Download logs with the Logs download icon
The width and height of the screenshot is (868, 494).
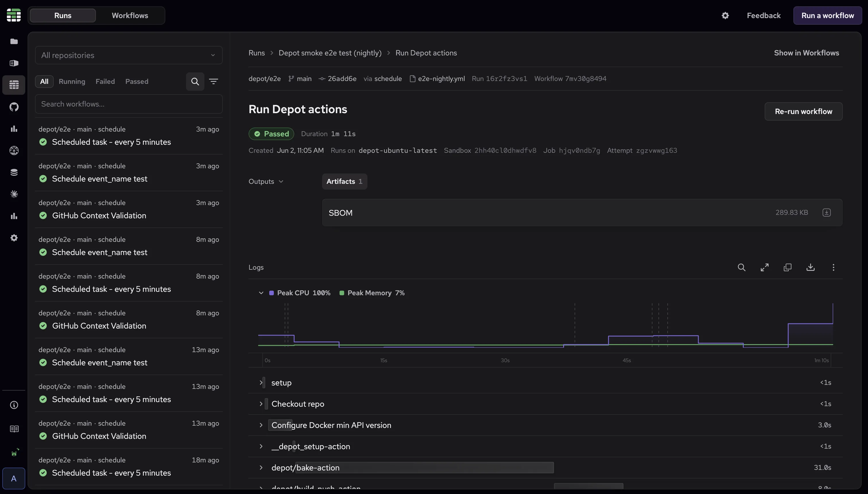[x=810, y=267]
